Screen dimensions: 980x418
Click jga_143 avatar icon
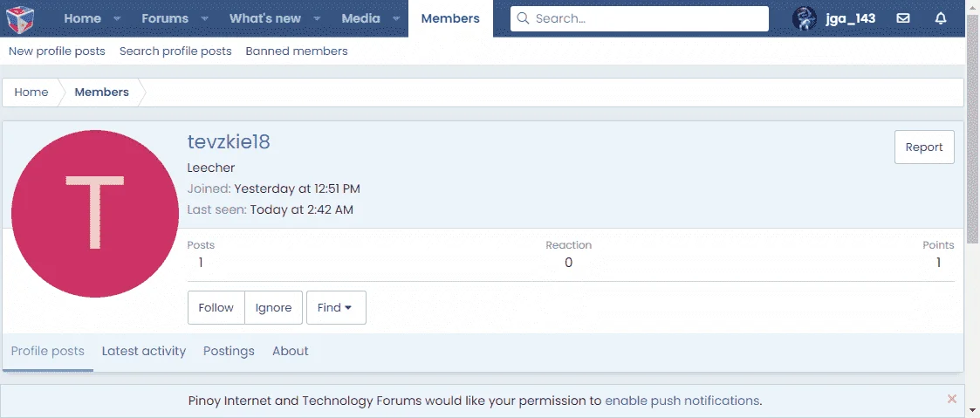[805, 18]
